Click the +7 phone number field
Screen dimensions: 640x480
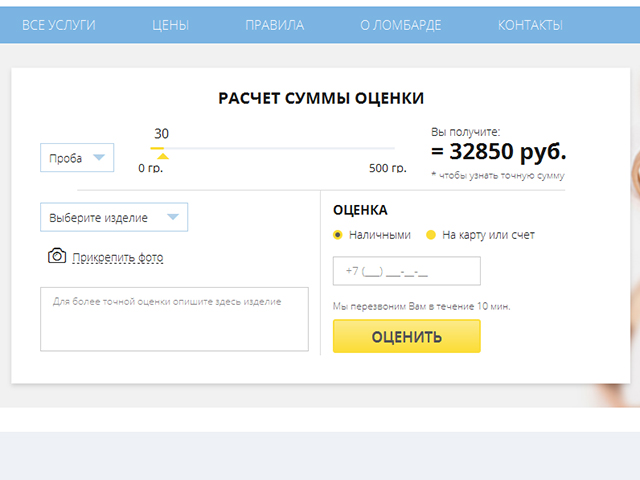407,271
